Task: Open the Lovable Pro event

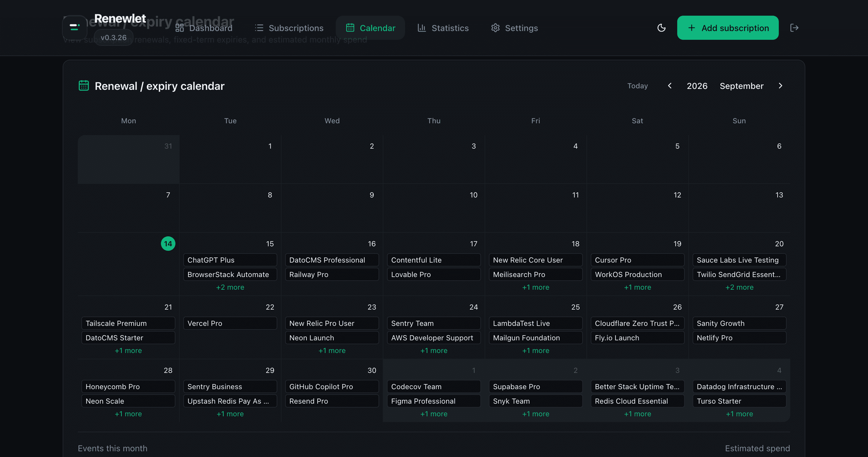Action: [434, 274]
